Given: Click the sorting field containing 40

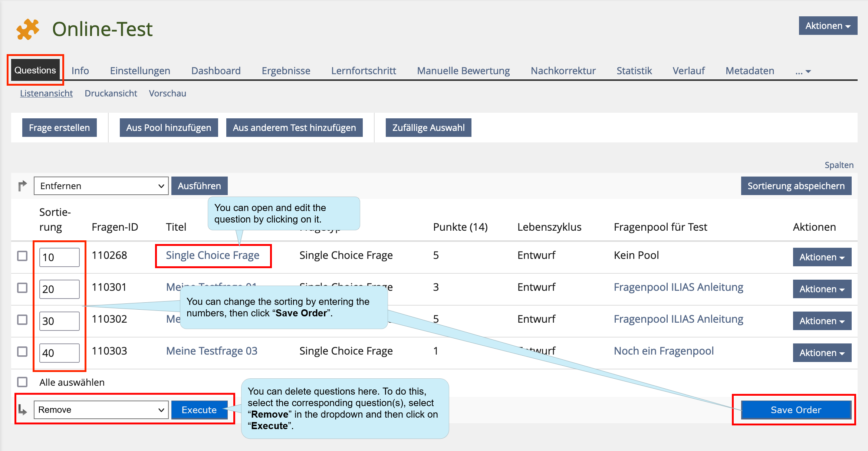Looking at the screenshot, I should (59, 353).
